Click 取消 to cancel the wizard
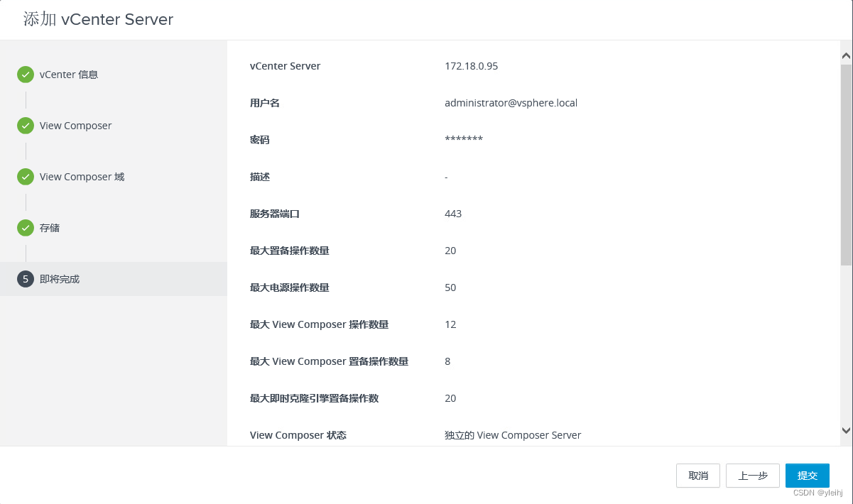This screenshot has width=853, height=504. point(698,476)
